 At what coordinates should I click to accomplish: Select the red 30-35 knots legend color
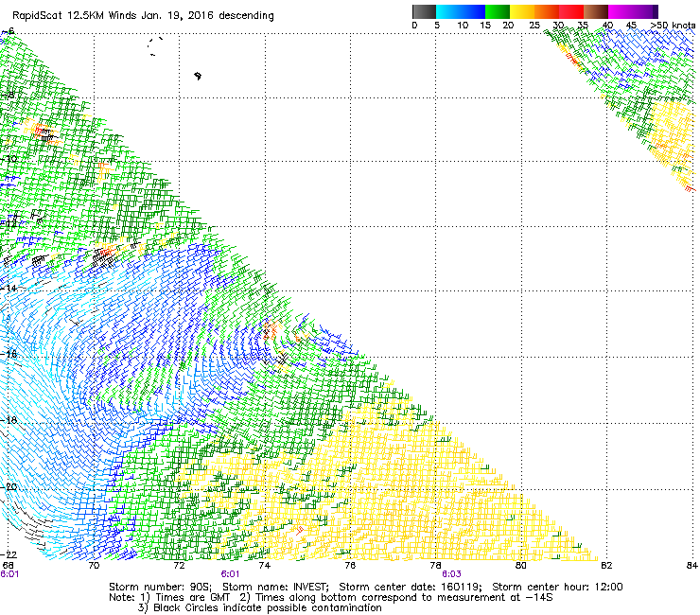click(x=571, y=11)
